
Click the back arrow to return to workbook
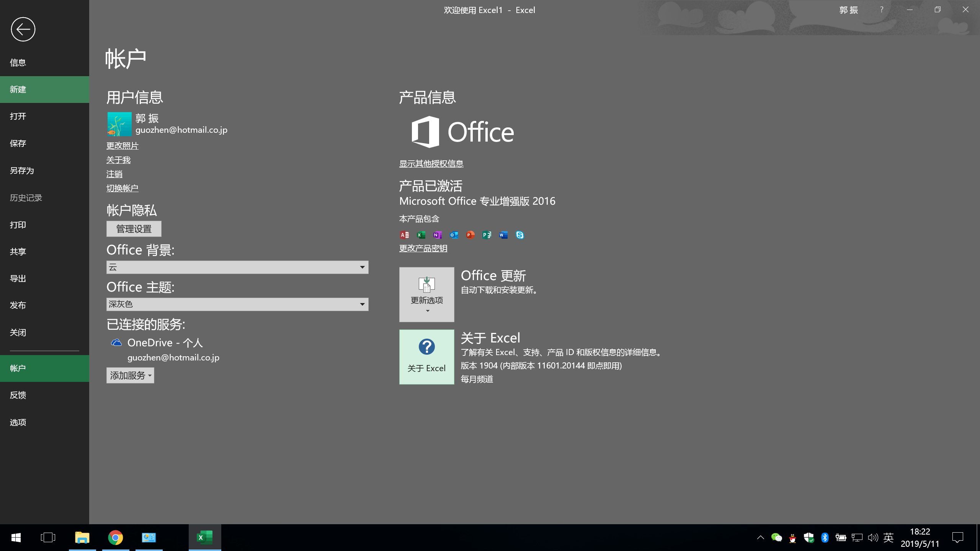pyautogui.click(x=23, y=29)
